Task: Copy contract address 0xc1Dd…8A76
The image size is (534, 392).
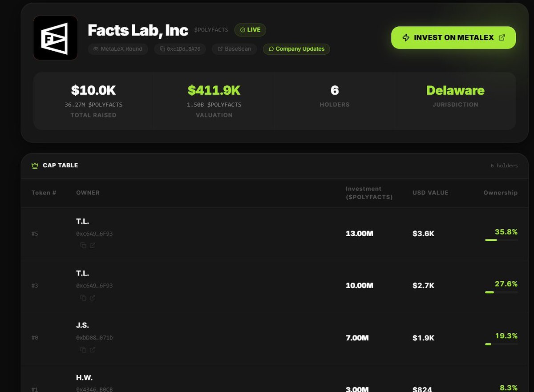Action: coord(180,49)
